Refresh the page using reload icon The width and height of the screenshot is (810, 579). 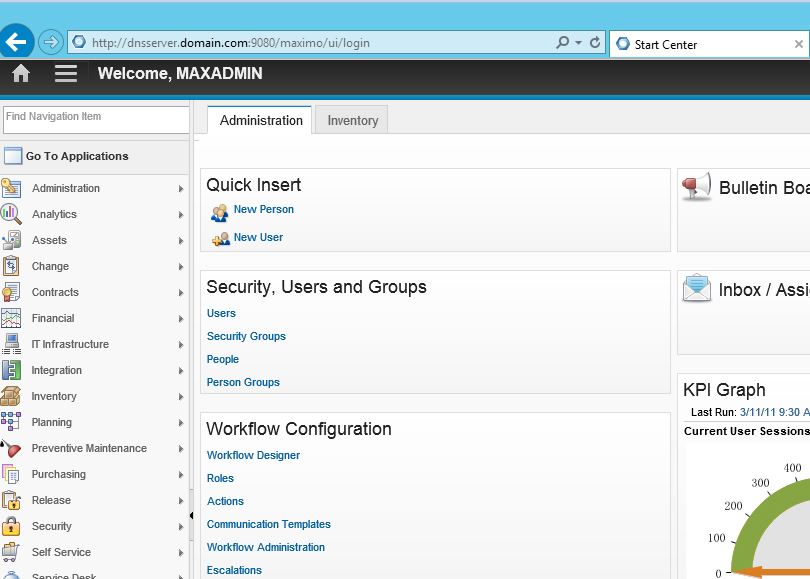click(x=595, y=43)
